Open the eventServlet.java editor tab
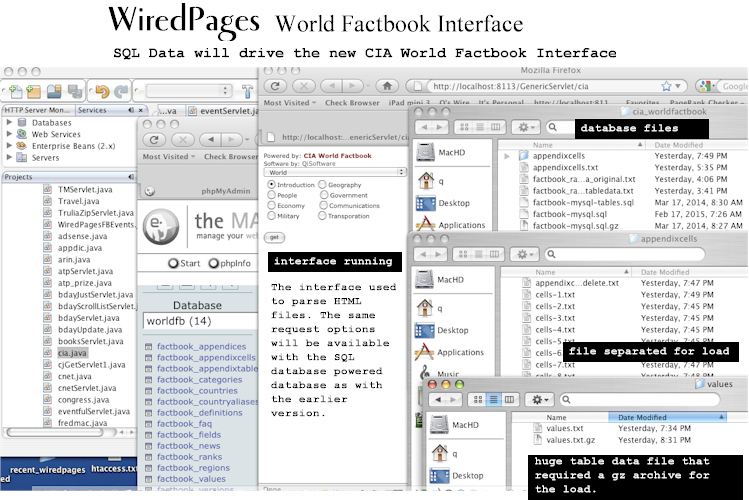 tap(224, 111)
